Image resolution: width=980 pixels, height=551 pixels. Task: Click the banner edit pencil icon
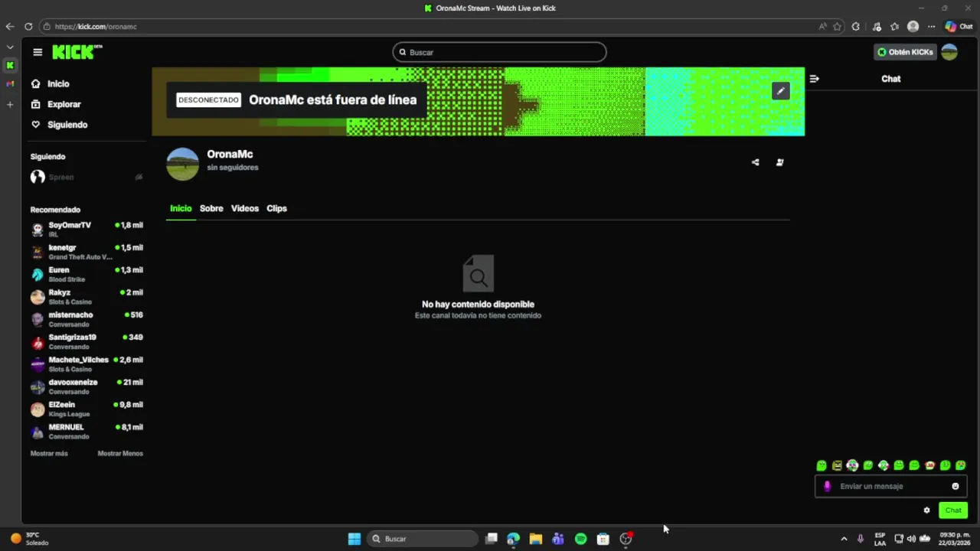780,91
